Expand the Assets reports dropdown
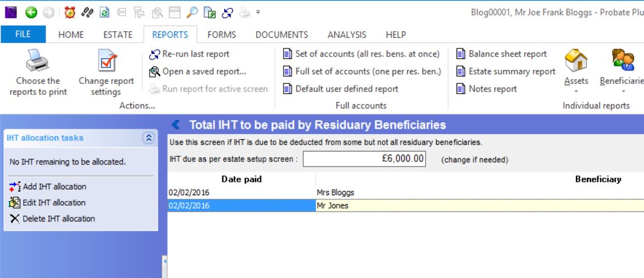Viewport: 644px width, 278px height. pos(576,92)
